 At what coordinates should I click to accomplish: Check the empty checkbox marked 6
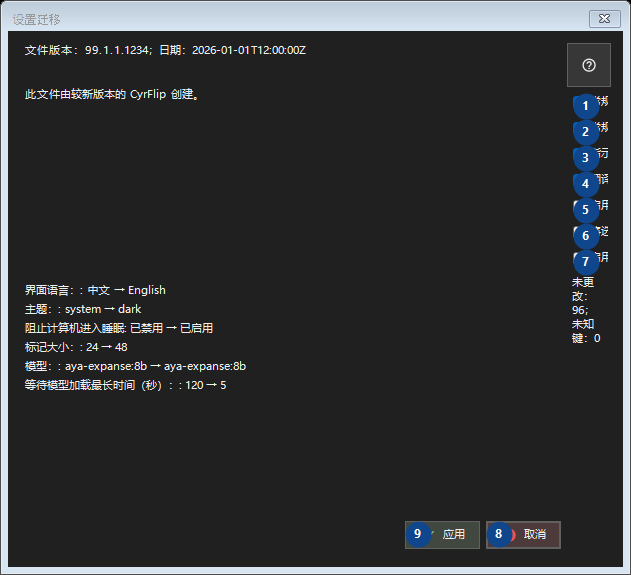(579, 232)
